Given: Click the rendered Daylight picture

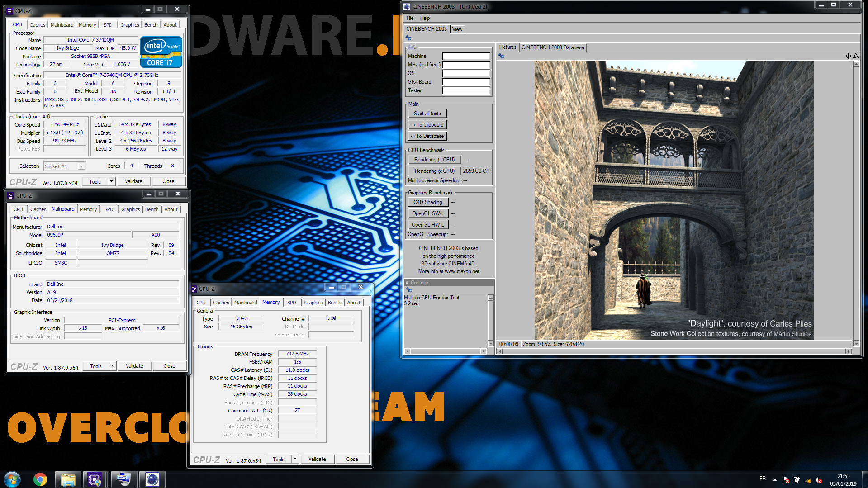Looking at the screenshot, I should click(x=674, y=200).
